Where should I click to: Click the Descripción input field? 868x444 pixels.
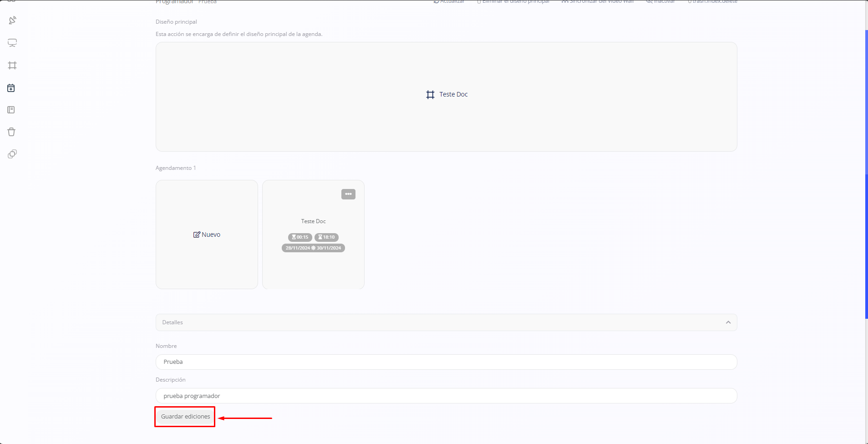pyautogui.click(x=446, y=396)
